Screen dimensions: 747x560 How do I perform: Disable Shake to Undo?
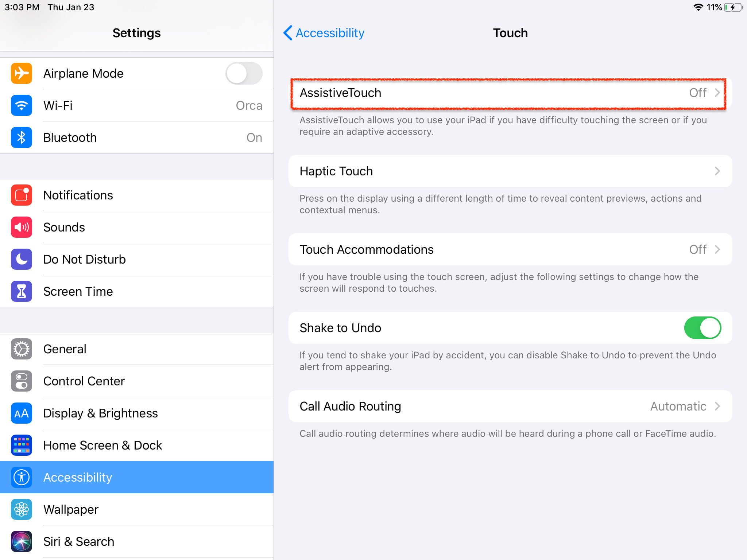(702, 328)
